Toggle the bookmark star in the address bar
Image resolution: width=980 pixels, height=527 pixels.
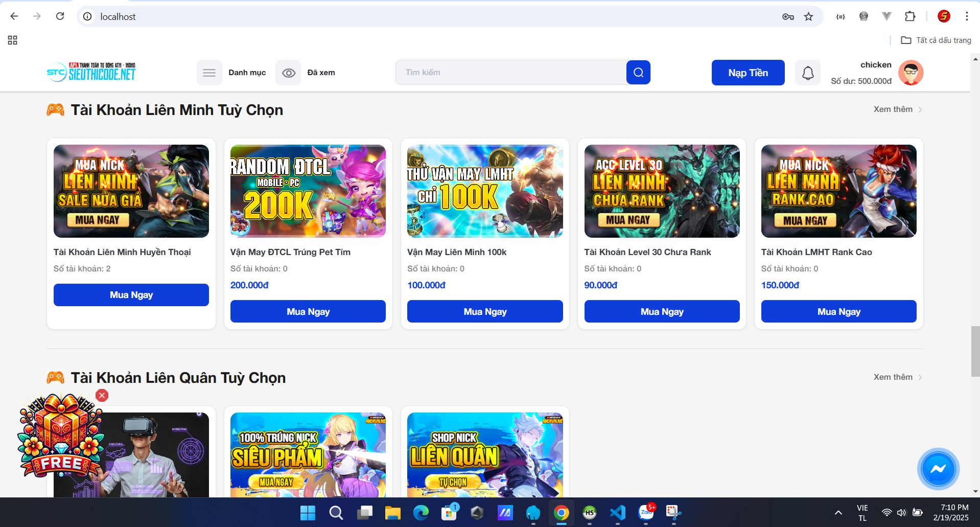(809, 16)
